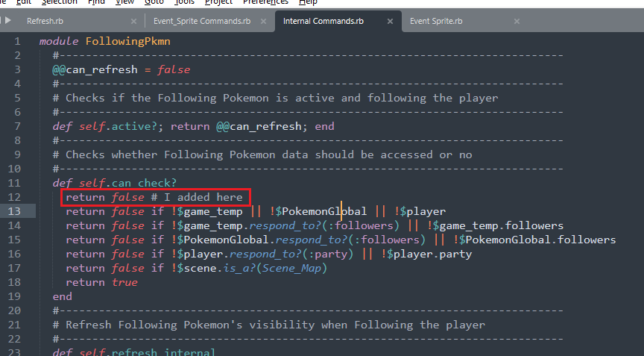Image resolution: width=644 pixels, height=356 pixels.
Task: Click the tab scroll right arrow
Action: (9, 20)
